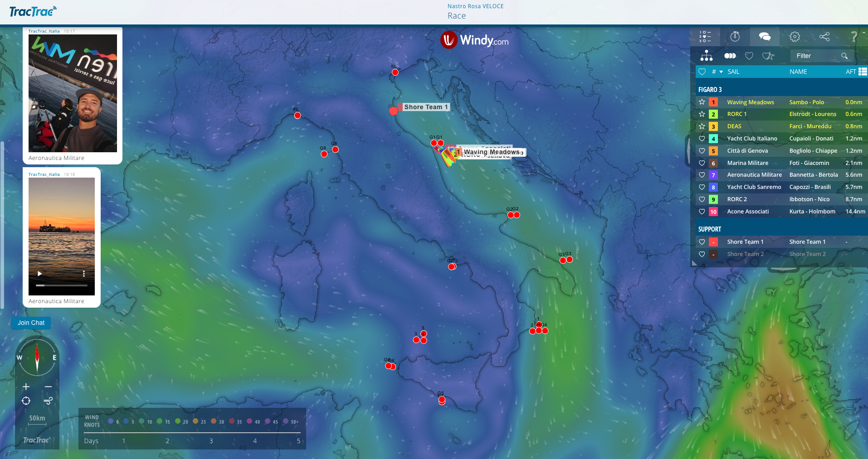
Task: Open the gear settings panel
Action: point(795,37)
